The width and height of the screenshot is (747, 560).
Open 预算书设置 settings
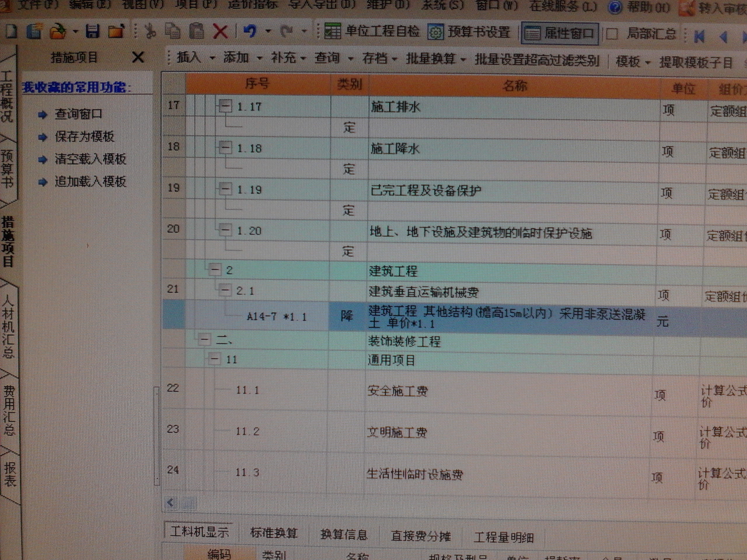click(x=469, y=32)
